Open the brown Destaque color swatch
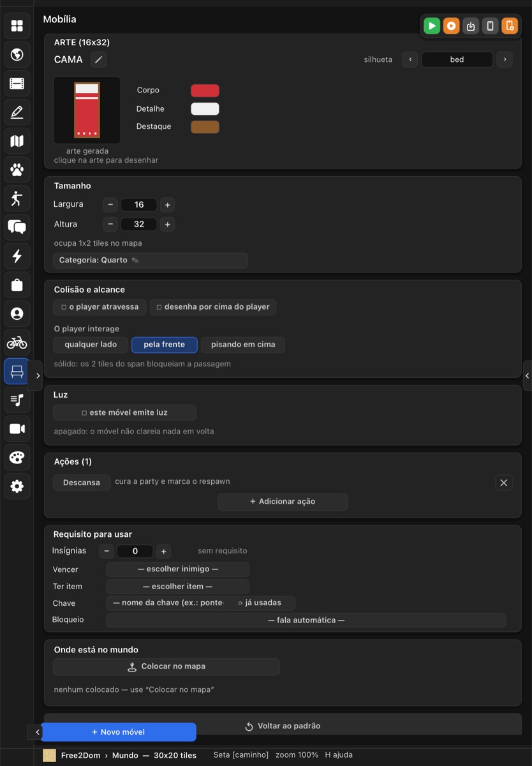 (205, 127)
